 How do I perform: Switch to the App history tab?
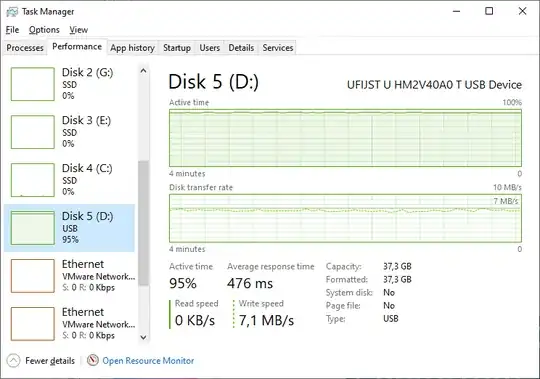pos(133,48)
